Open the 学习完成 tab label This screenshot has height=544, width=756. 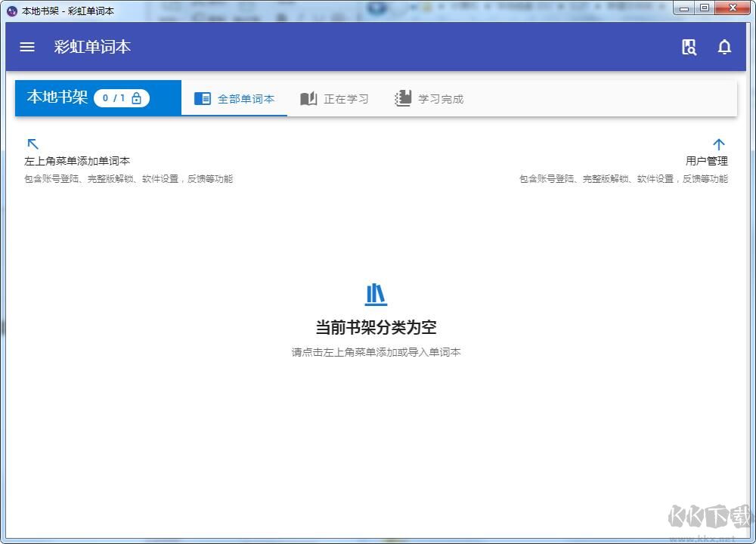[441, 99]
